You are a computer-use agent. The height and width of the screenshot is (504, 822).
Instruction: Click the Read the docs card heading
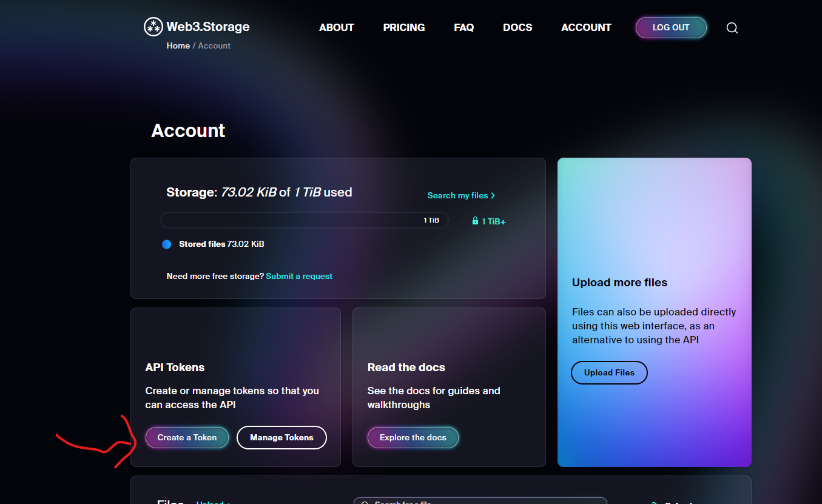pos(406,368)
